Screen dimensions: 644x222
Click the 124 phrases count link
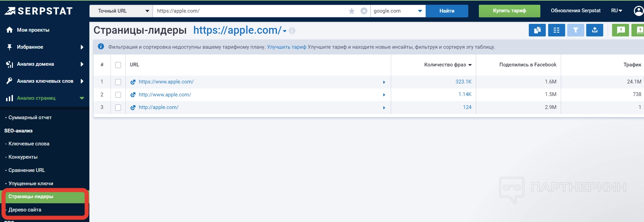point(467,107)
